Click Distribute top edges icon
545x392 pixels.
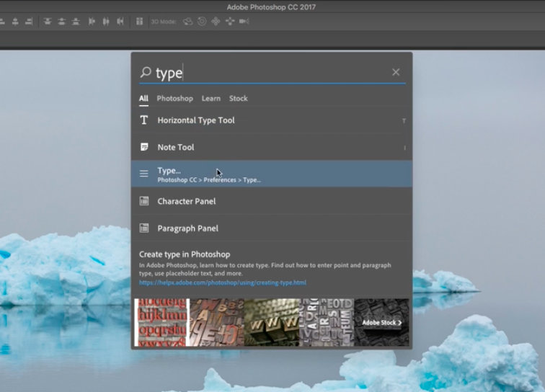pyautogui.click(x=48, y=22)
